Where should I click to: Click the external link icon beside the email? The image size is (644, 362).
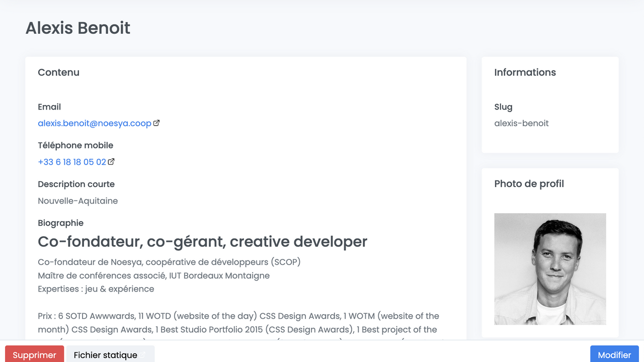tap(156, 123)
